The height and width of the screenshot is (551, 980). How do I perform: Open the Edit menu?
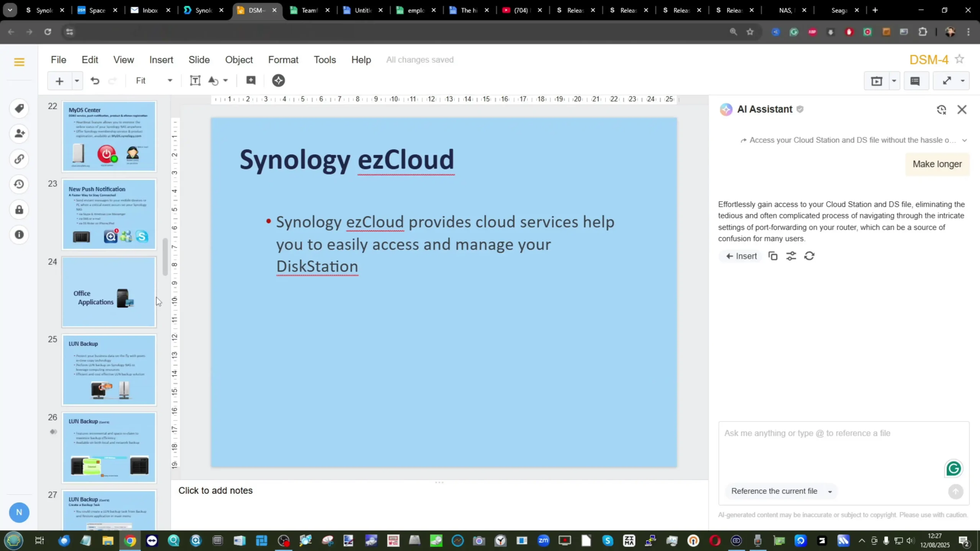[x=90, y=60]
